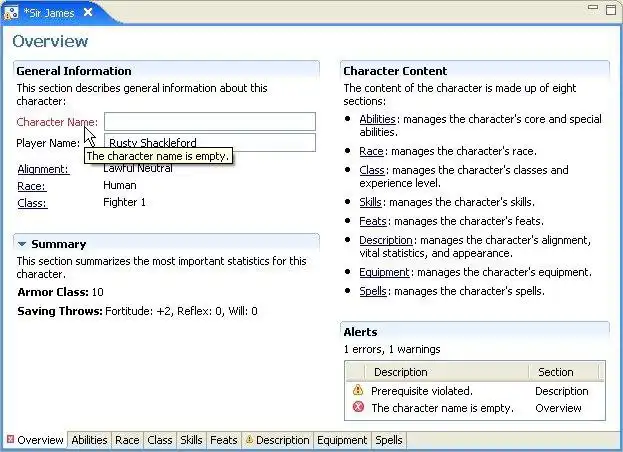Click the 'Character Name:' label
623x452 pixels.
coord(57,122)
